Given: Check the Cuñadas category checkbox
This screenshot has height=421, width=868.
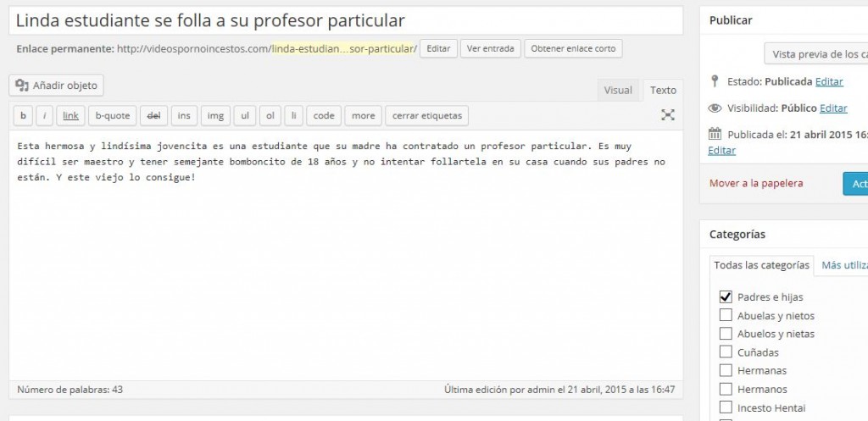Looking at the screenshot, I should tap(726, 352).
